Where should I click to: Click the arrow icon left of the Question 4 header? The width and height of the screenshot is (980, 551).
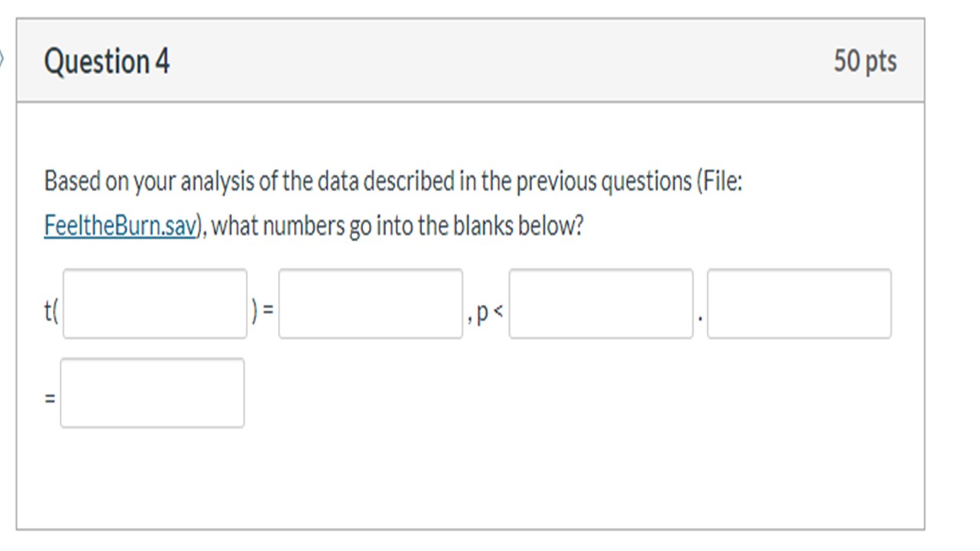[x=2, y=59]
